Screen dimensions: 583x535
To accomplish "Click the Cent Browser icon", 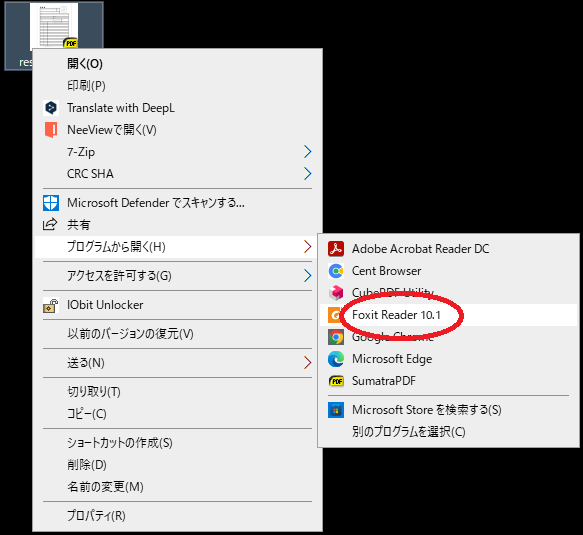I will click(336, 271).
